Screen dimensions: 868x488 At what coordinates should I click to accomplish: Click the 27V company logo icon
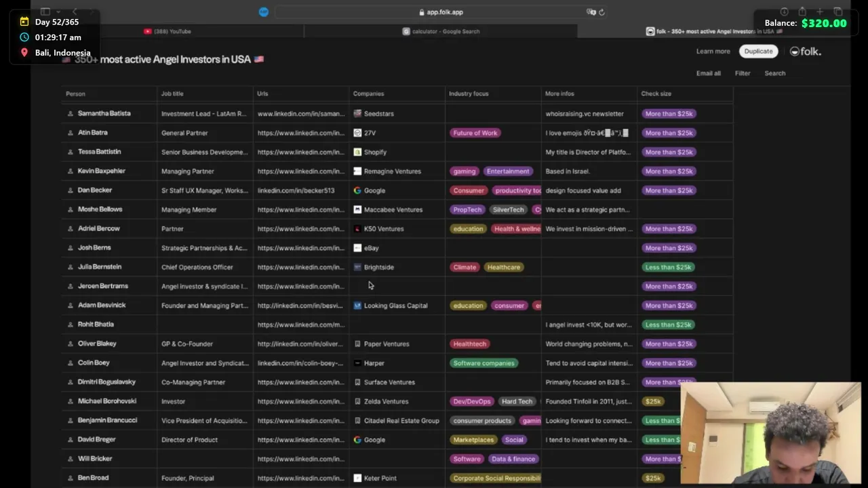click(357, 133)
